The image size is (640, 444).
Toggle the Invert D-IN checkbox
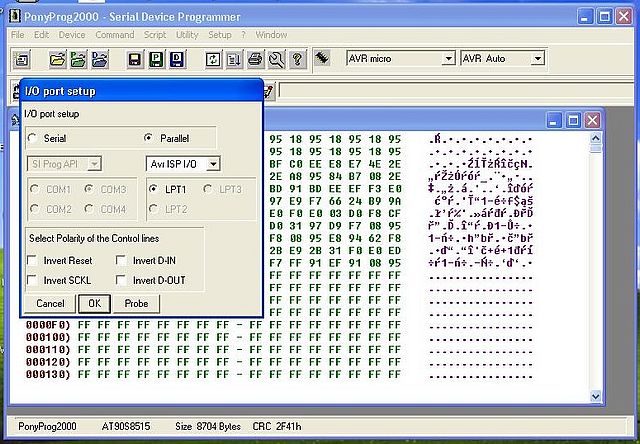pos(121,260)
